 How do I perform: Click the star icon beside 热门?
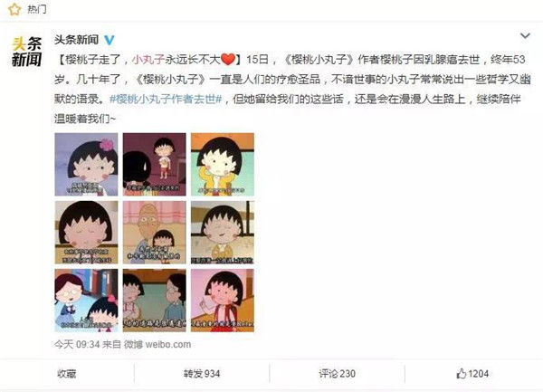point(14,9)
